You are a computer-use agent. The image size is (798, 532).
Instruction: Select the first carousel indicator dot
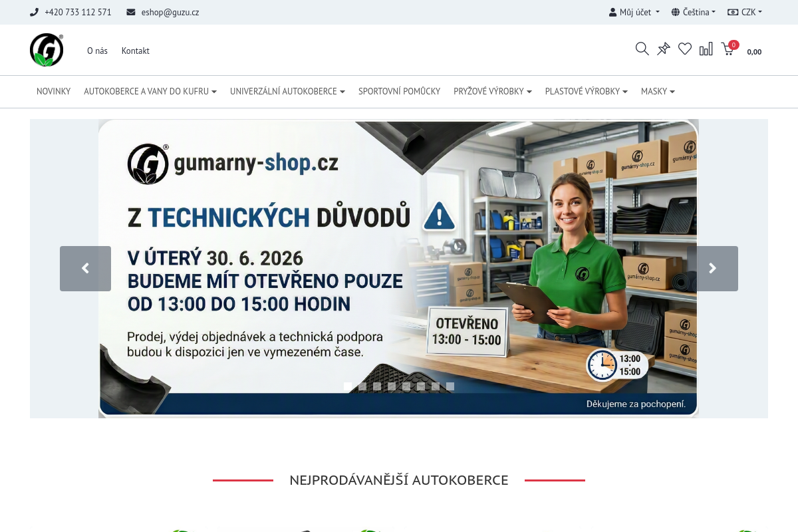coord(348,386)
